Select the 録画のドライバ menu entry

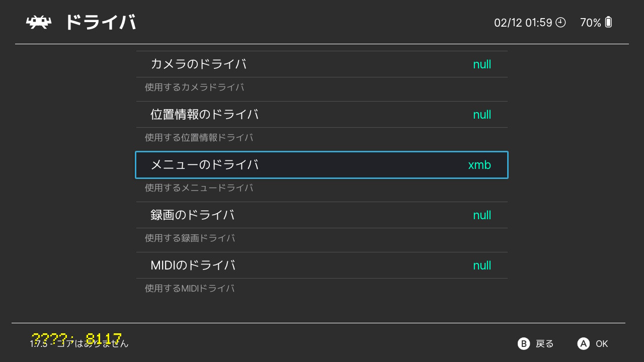pos(193,215)
